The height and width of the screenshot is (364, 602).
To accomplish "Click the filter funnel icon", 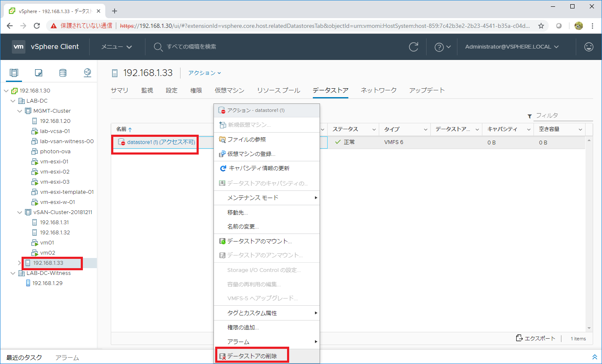I will (x=530, y=116).
